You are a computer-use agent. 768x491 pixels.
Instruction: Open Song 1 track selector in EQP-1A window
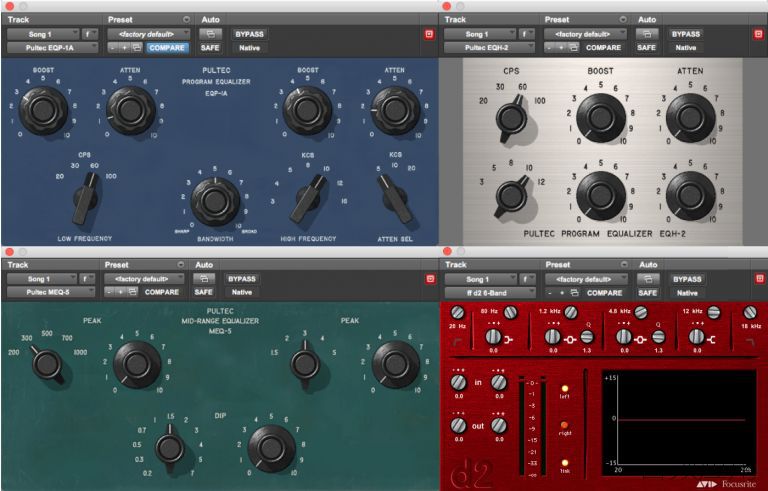pos(43,34)
